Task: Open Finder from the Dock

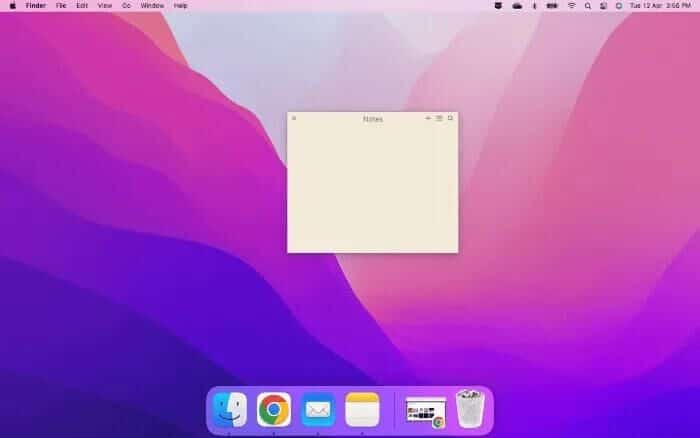Action: tap(230, 409)
